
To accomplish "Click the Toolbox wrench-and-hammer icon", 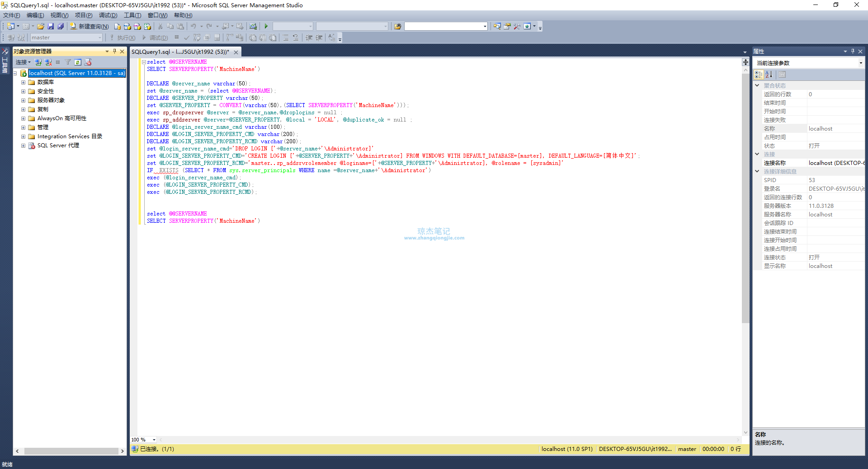I will 517,27.
